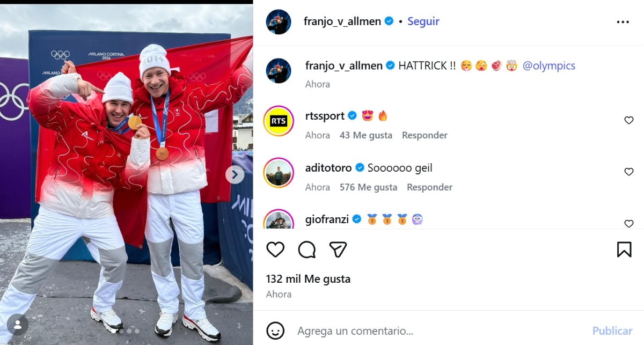
Task: Advance to next photo in carousel
Action: click(235, 174)
